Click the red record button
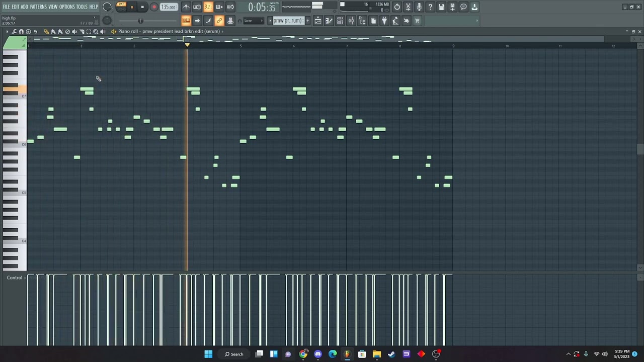The width and height of the screenshot is (644, 362). point(154,7)
